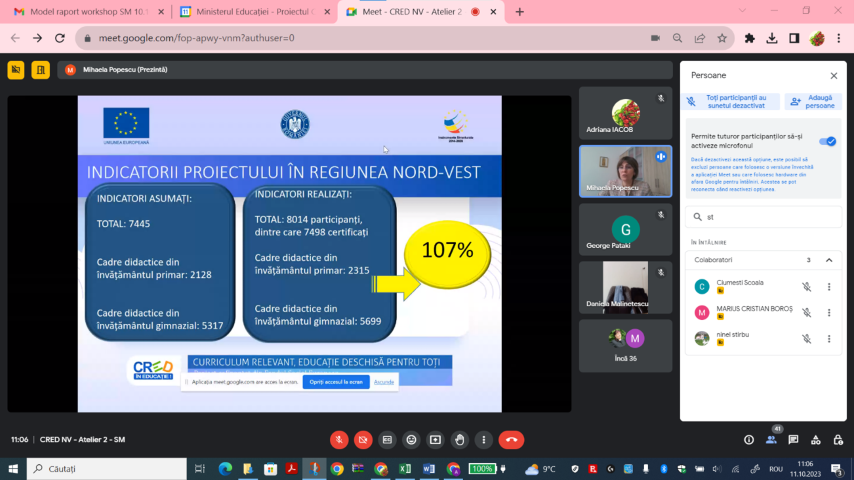Open more options for MARIUS CRISTIAN BOROȘ
The width and height of the screenshot is (854, 480).
click(x=829, y=312)
